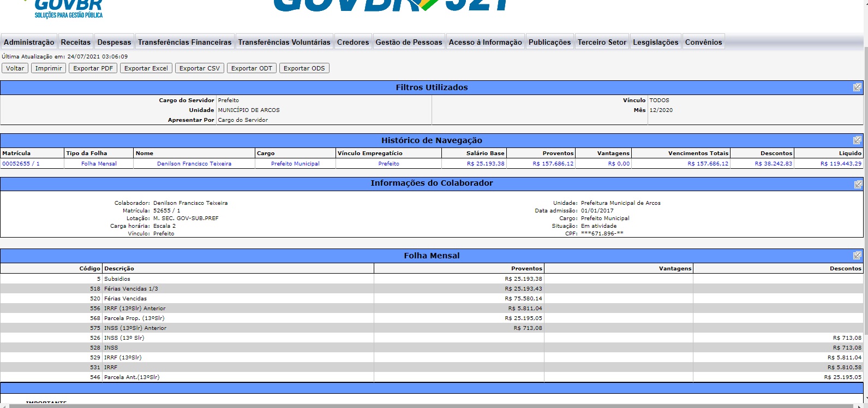
Task: Export report with Exportar CSV
Action: pyautogui.click(x=200, y=68)
